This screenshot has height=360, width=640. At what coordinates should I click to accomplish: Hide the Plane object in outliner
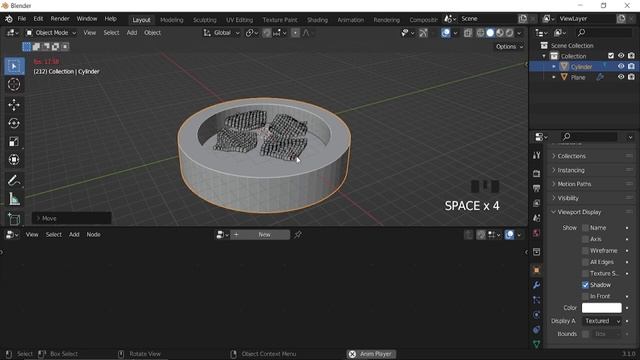[621, 77]
